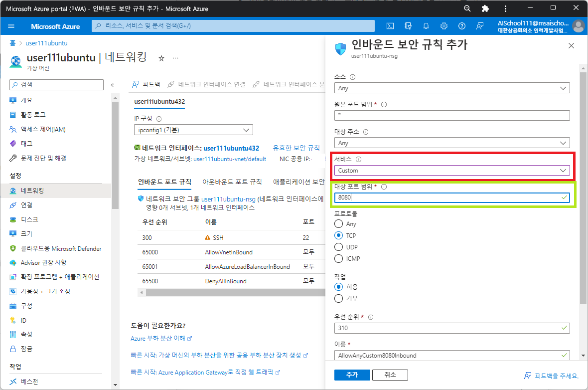Click the user111ubuntu breadcrumb

46,43
